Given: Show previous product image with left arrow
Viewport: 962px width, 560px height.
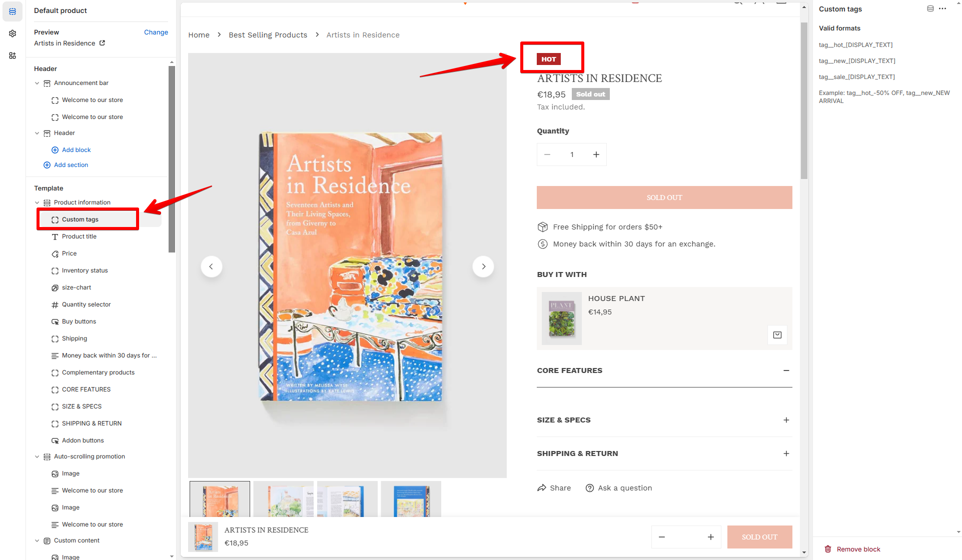Looking at the screenshot, I should coord(211,266).
